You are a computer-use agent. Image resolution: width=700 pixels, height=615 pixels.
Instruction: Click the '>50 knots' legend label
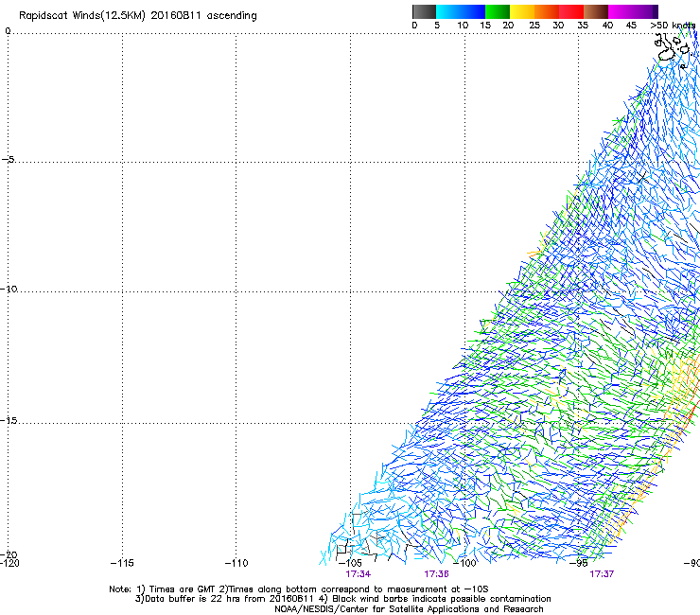pos(673,26)
